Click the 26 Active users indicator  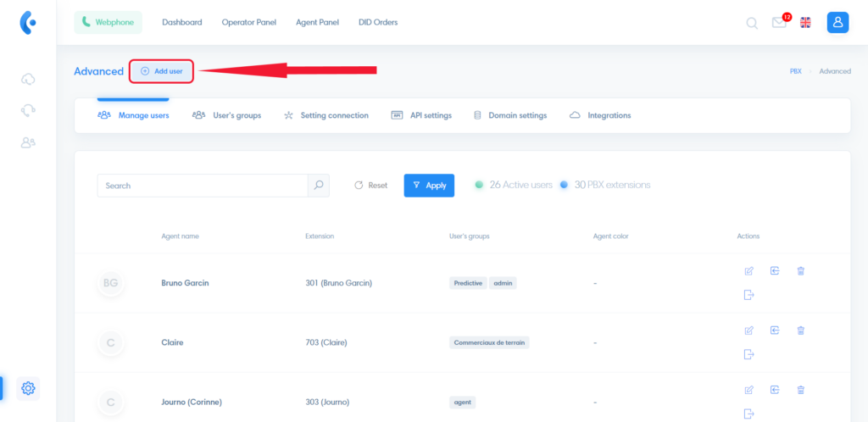click(x=514, y=186)
